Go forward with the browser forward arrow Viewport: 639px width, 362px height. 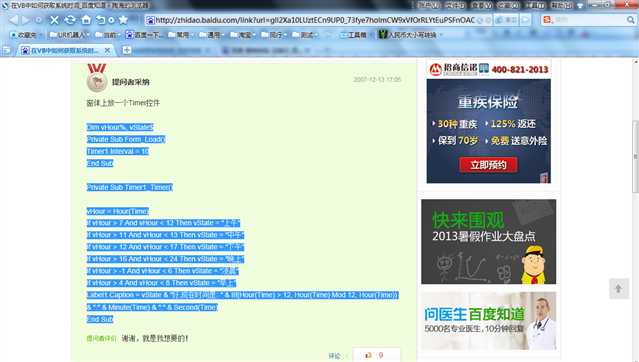26,20
